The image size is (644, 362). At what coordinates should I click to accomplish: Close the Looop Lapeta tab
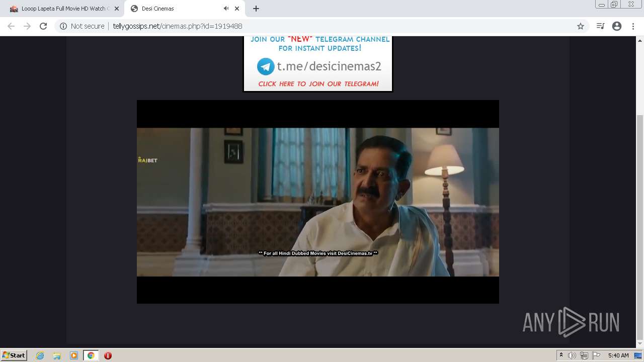[116, 9]
